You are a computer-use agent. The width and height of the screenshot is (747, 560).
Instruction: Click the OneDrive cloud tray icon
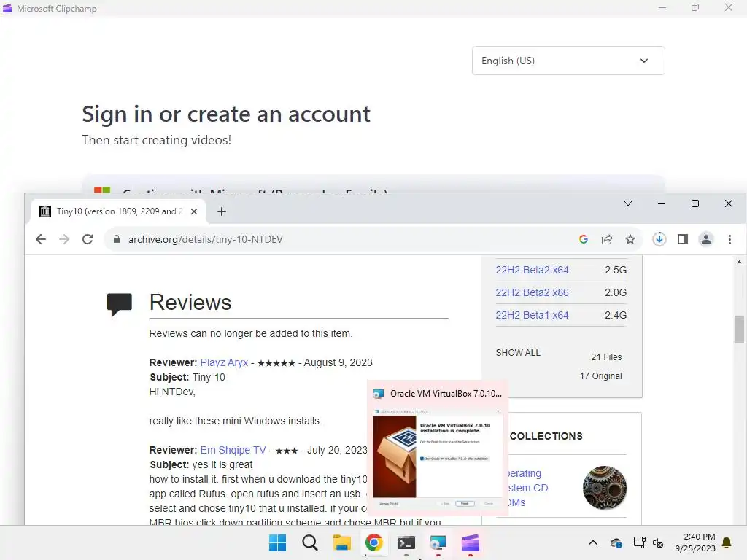point(616,542)
